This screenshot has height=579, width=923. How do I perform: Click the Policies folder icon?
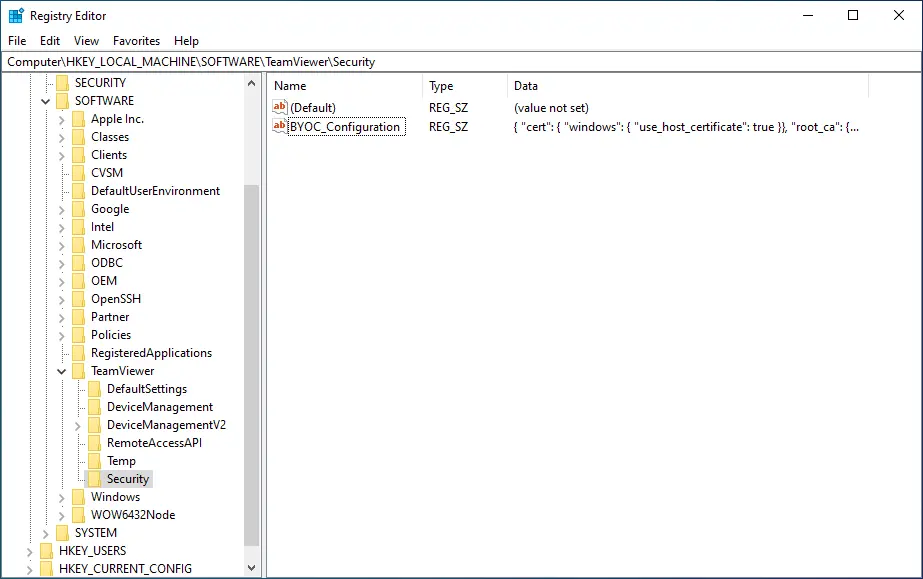pyautogui.click(x=78, y=335)
